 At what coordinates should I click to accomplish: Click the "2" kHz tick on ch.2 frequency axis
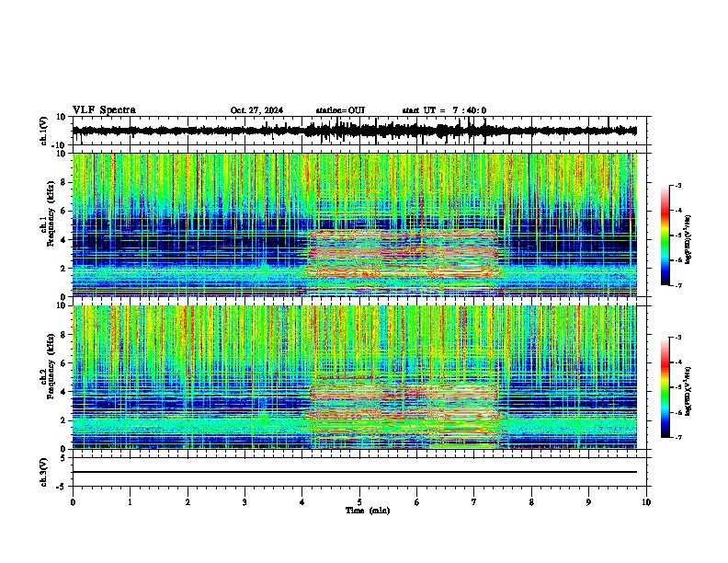click(x=64, y=420)
